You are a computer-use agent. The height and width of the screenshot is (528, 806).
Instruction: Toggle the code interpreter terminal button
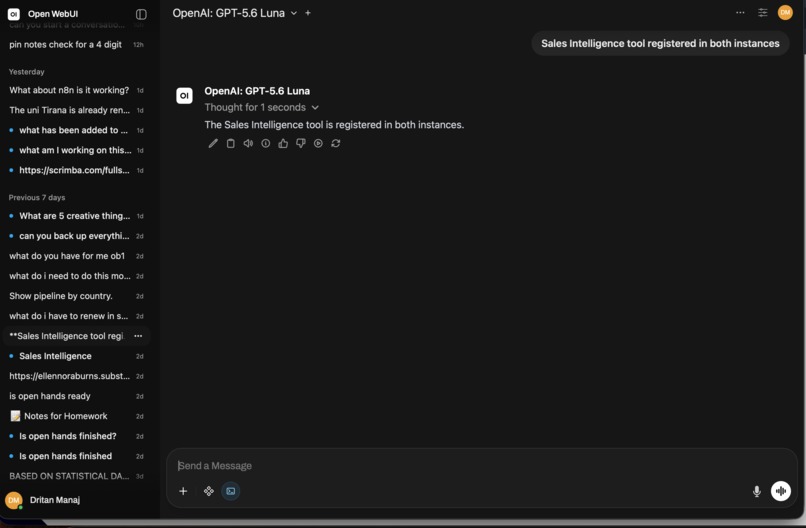[231, 491]
